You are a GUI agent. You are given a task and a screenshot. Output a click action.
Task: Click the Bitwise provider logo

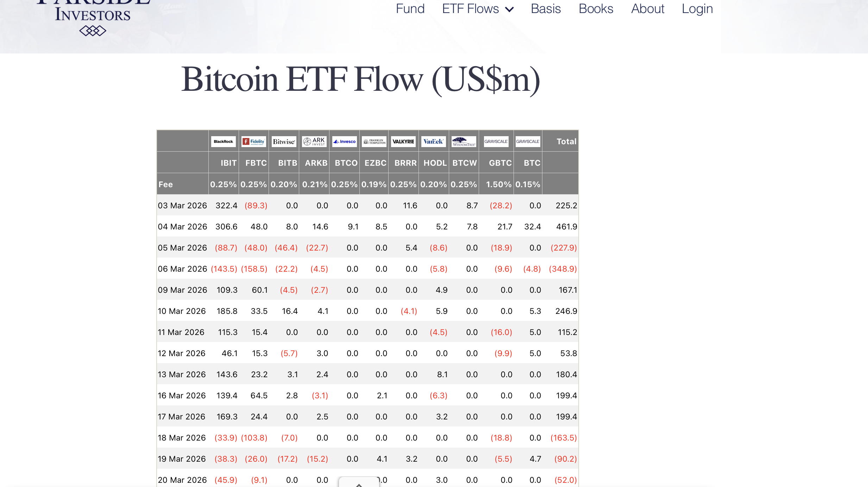(x=284, y=141)
